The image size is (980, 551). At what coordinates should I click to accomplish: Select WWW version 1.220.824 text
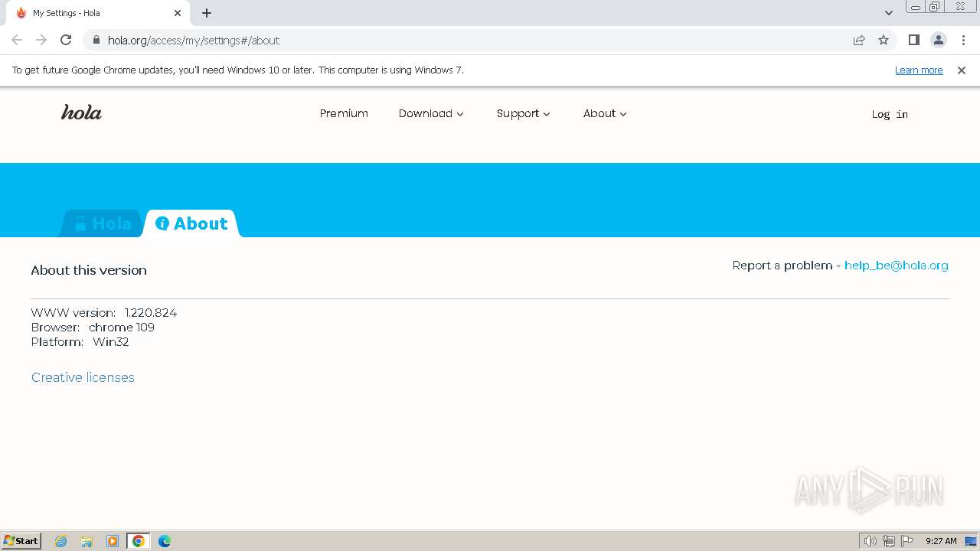click(x=104, y=312)
